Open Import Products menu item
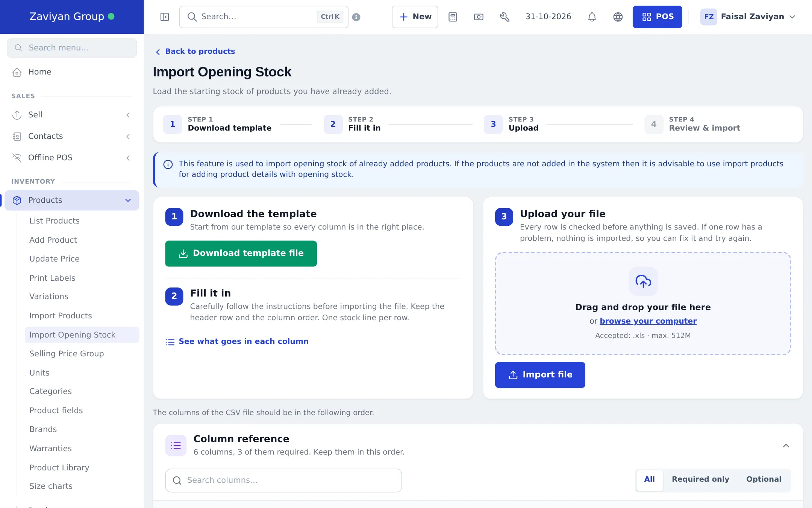The height and width of the screenshot is (508, 812). pyautogui.click(x=61, y=316)
